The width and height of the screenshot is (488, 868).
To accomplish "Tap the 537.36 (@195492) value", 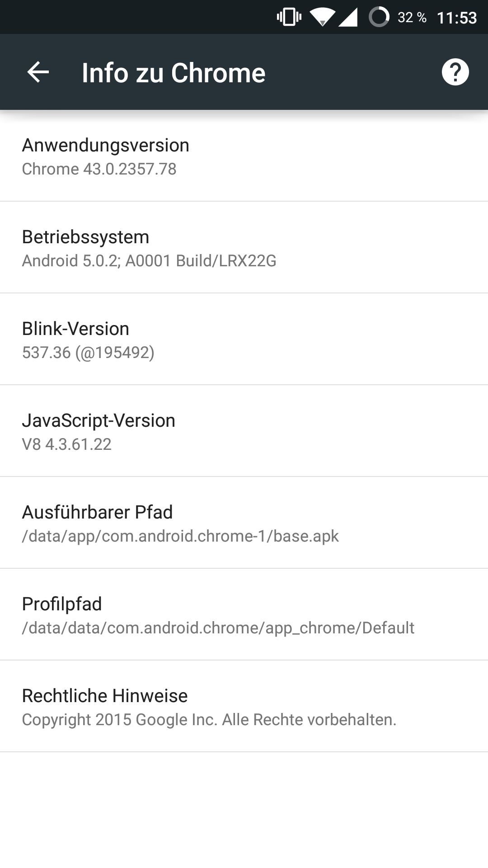I will [x=88, y=353].
